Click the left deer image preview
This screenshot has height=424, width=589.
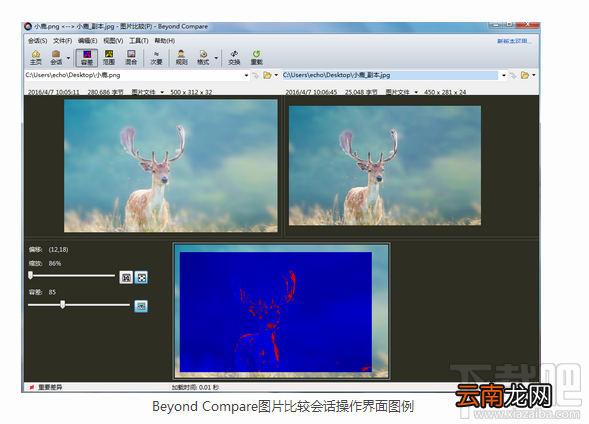pos(171,166)
